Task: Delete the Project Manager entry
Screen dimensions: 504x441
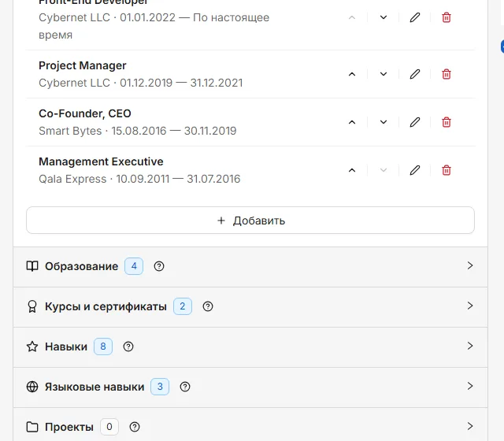Action: (447, 74)
